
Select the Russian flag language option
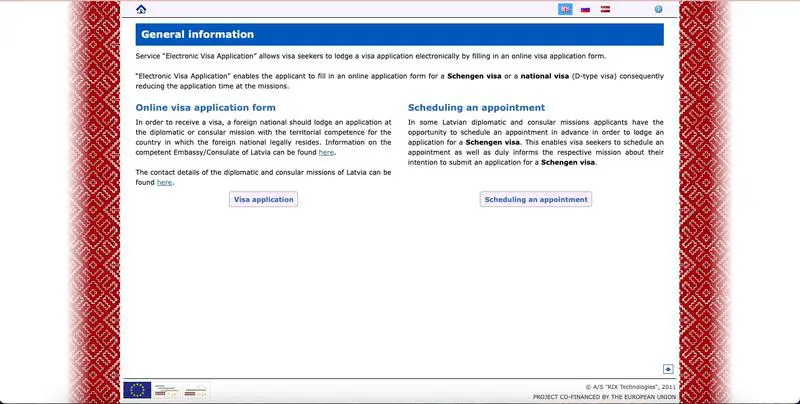[585, 9]
